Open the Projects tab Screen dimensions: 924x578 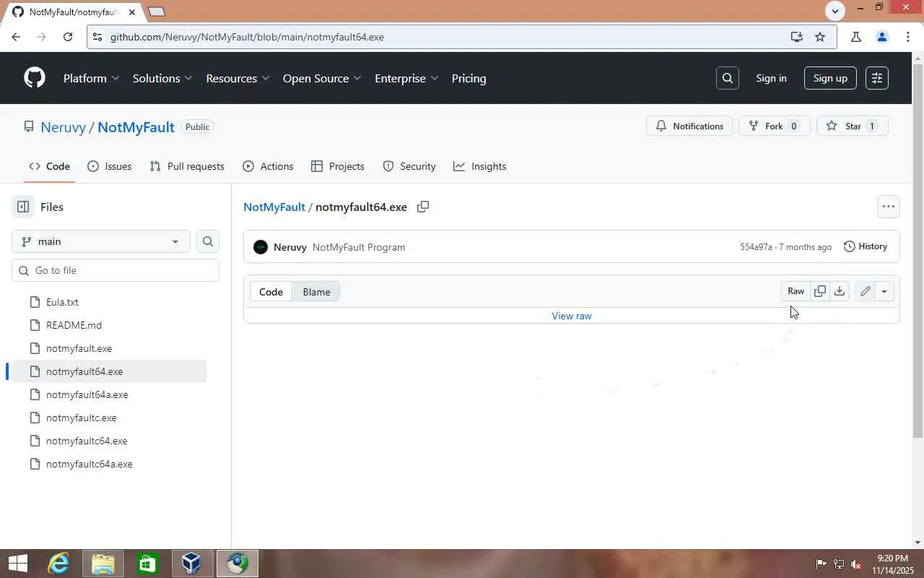(337, 166)
